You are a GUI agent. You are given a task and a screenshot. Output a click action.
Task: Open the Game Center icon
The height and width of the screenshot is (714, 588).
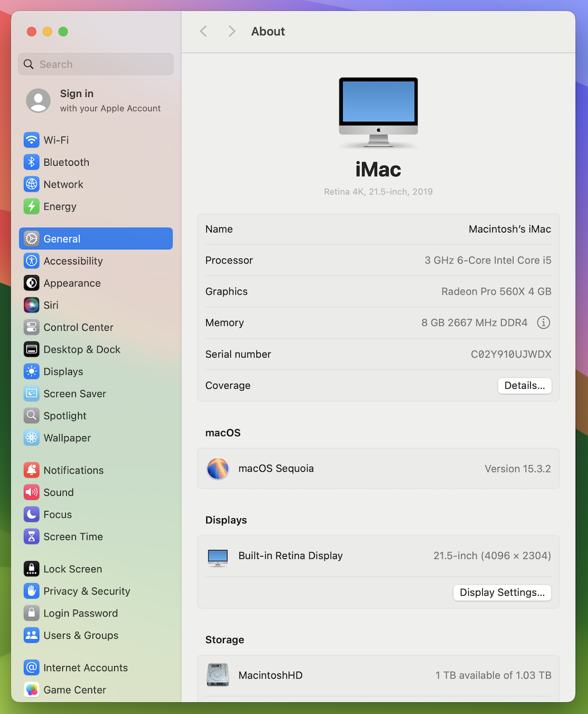click(32, 690)
